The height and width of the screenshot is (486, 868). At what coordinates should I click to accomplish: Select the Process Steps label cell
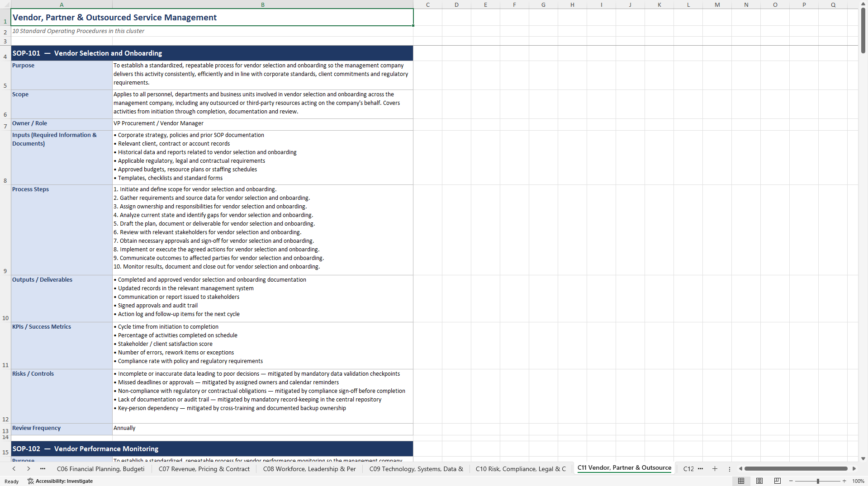(x=62, y=230)
